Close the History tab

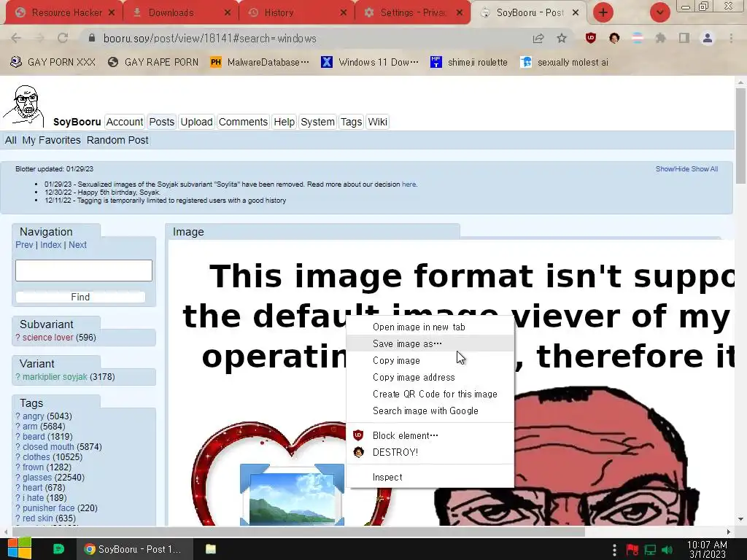coord(344,13)
